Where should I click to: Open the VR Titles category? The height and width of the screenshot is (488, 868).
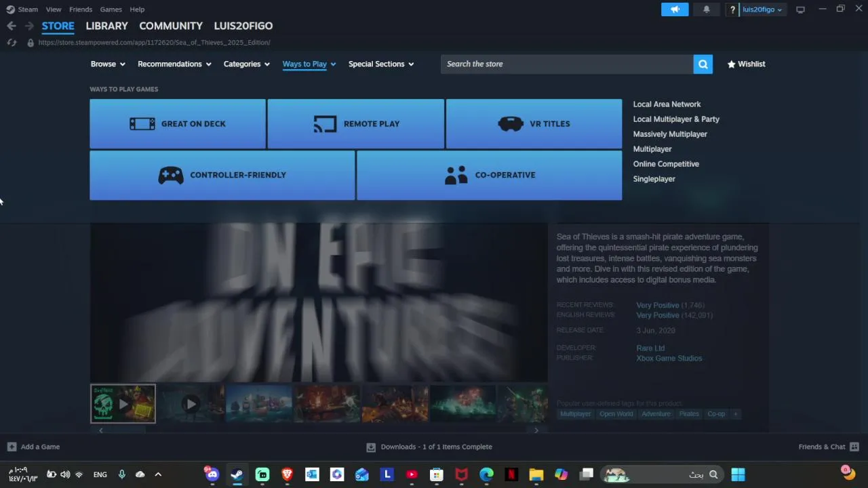534,123
